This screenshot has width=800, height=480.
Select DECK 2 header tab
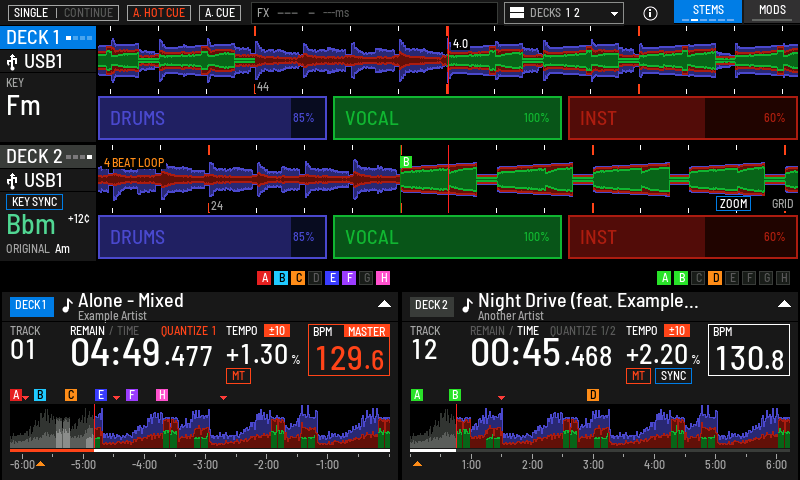coord(48,157)
